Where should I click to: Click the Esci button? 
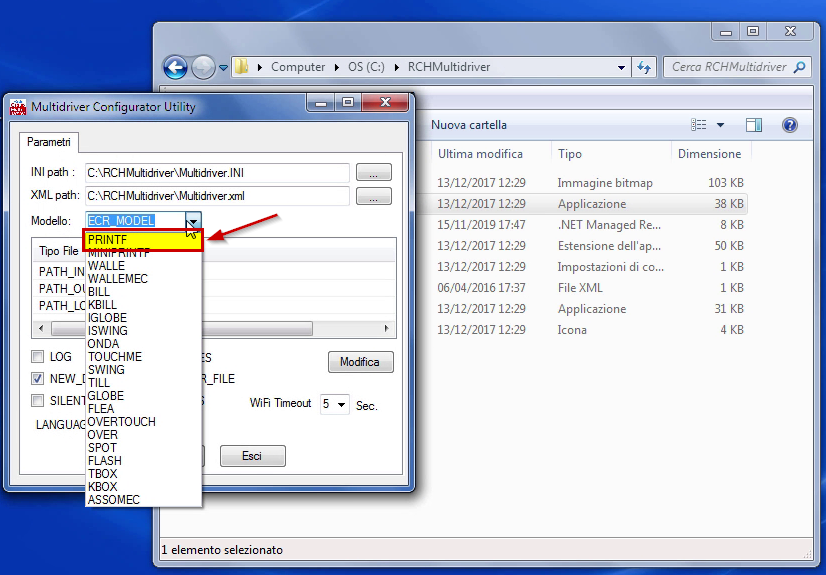coord(252,456)
